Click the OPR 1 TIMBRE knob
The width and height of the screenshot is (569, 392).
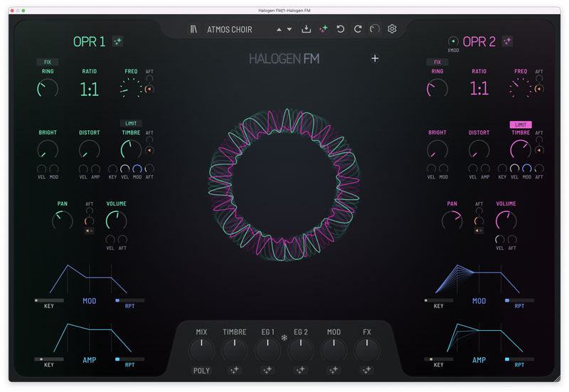pyautogui.click(x=131, y=149)
